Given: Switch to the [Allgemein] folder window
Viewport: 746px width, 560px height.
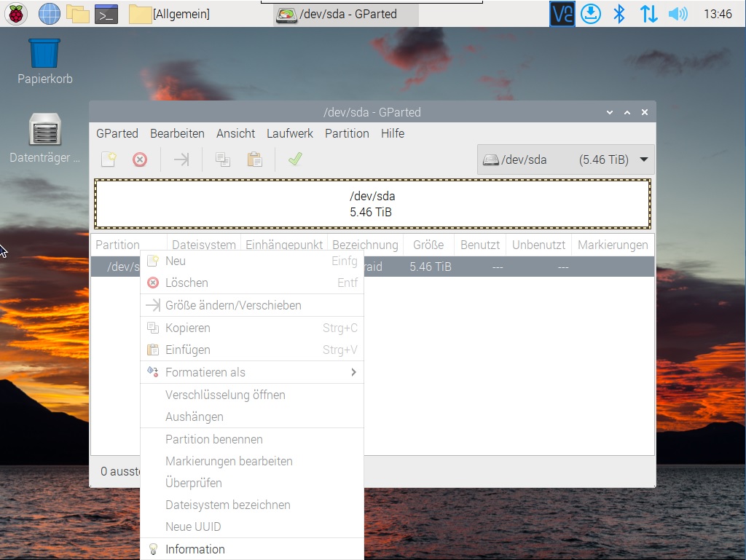Looking at the screenshot, I should pos(170,15).
